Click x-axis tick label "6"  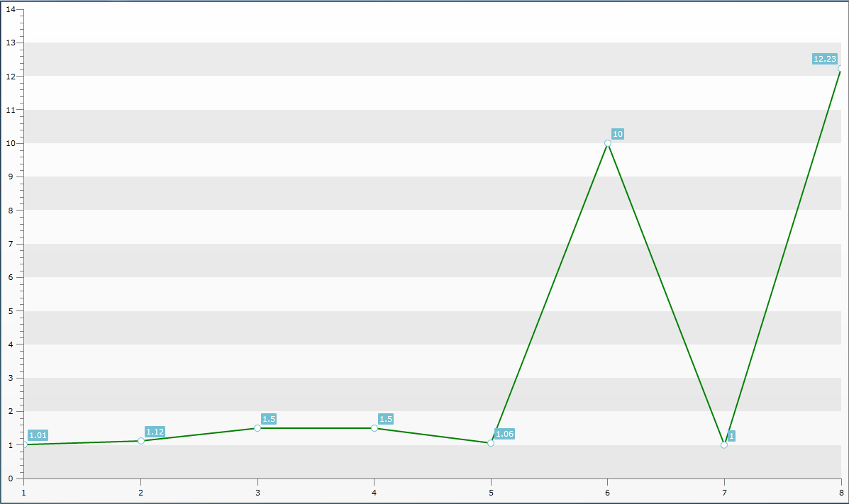[x=608, y=493]
